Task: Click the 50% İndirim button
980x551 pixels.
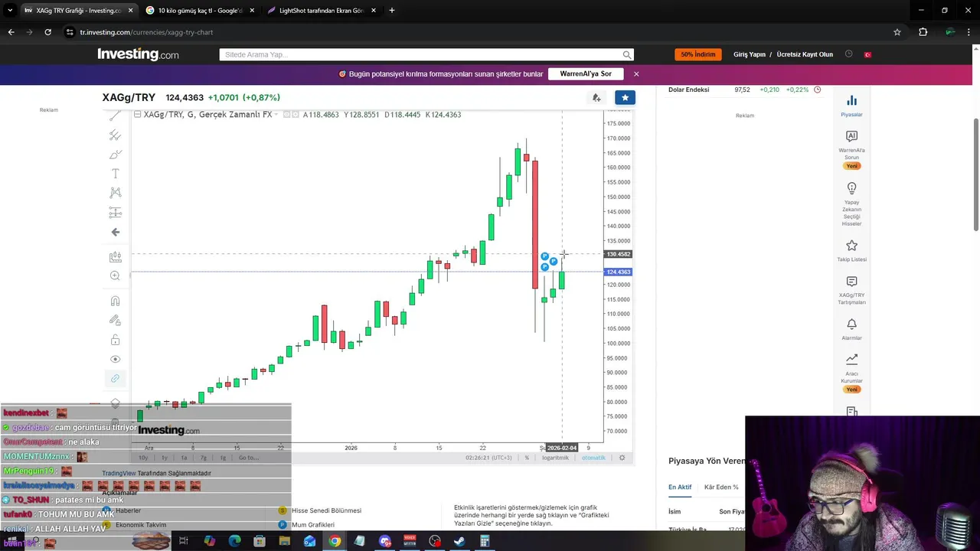Action: coord(697,54)
